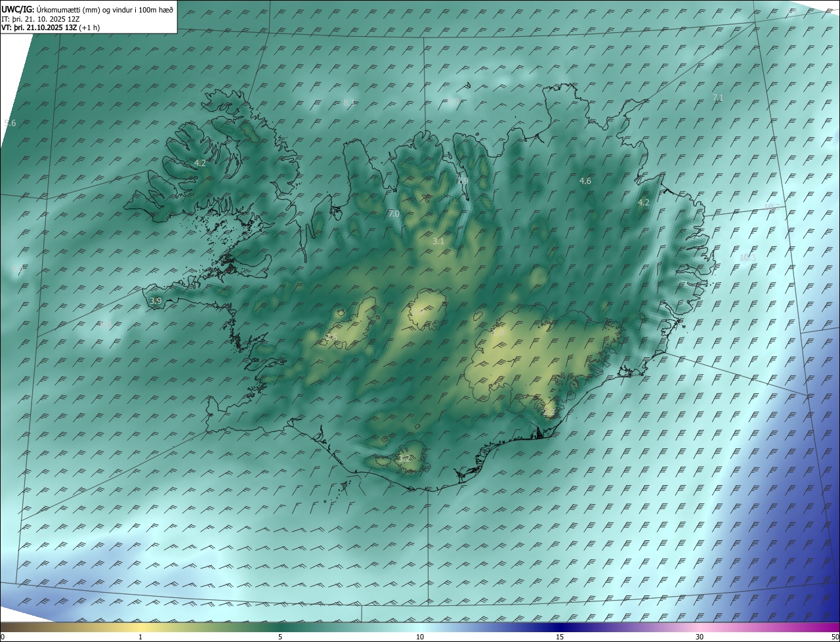
Task: Select the 'VT: þri. 21.10.2025 13Z (+1 h)' line
Action: pyautogui.click(x=51, y=28)
